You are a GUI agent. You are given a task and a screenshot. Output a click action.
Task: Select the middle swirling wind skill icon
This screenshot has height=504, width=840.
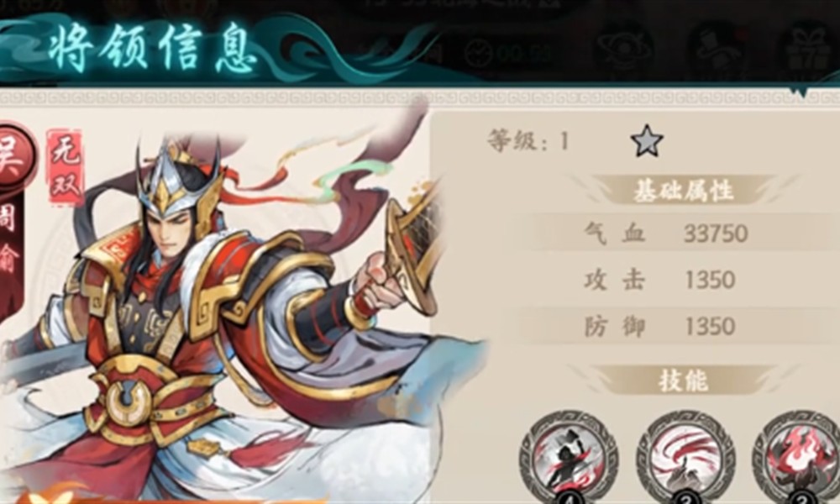pos(685,459)
